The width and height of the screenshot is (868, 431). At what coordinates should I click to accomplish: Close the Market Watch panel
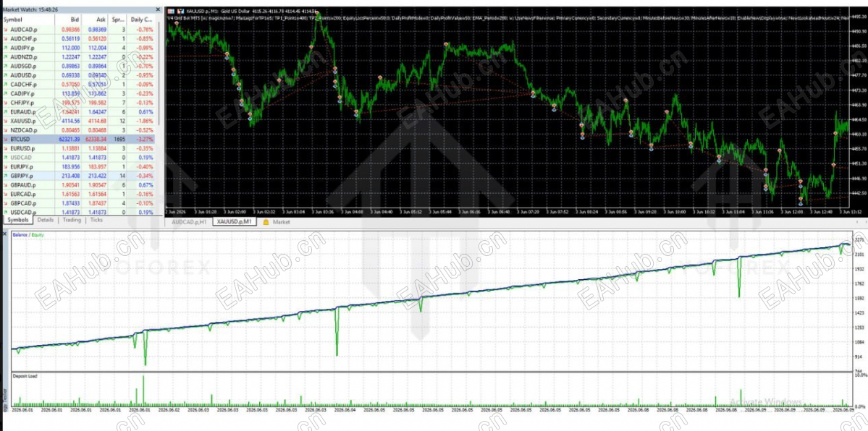coord(159,9)
